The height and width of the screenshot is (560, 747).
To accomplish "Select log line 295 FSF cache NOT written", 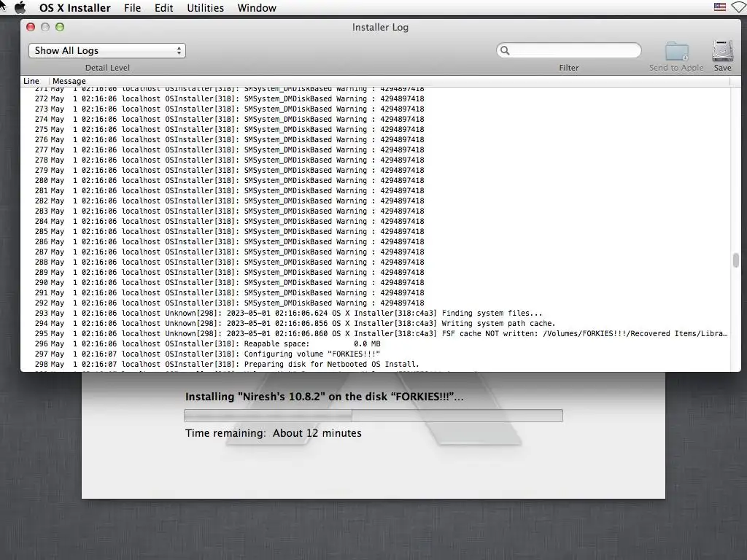I will pyautogui.click(x=375, y=334).
